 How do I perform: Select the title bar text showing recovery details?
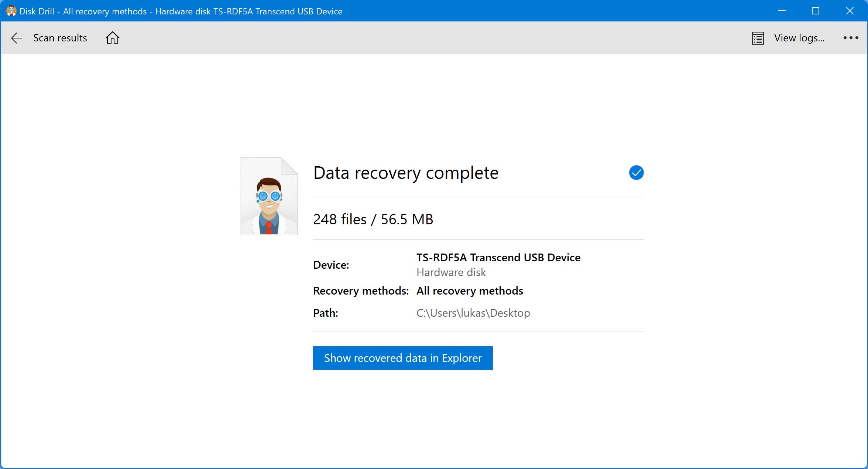pyautogui.click(x=181, y=11)
